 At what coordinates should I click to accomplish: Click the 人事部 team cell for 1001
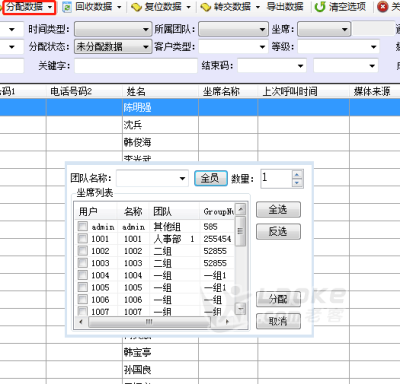click(x=174, y=239)
